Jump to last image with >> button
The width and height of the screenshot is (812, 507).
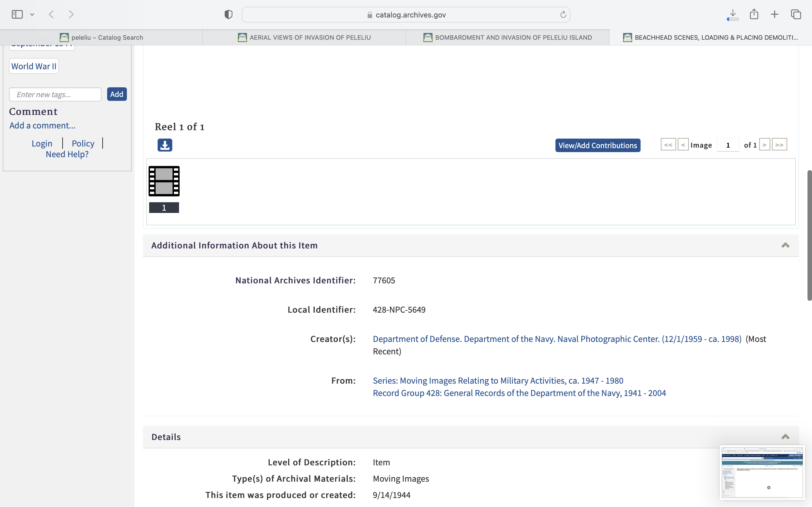coord(779,145)
